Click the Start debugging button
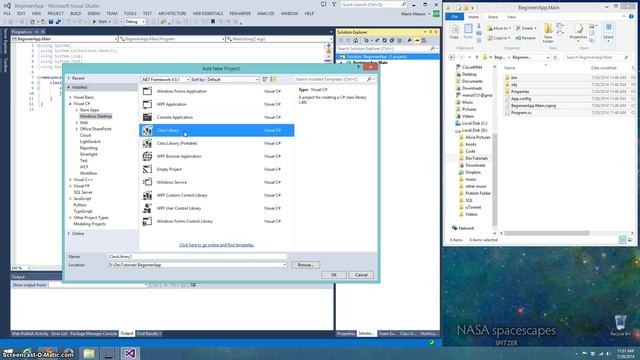Viewport: 640px width, 360px height. [x=100, y=22]
